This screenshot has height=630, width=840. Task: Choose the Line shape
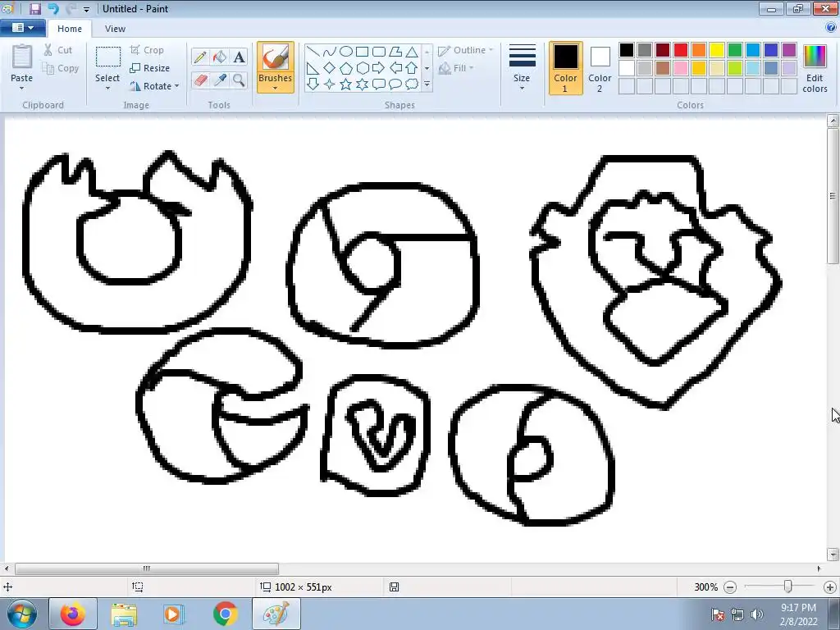tap(313, 52)
